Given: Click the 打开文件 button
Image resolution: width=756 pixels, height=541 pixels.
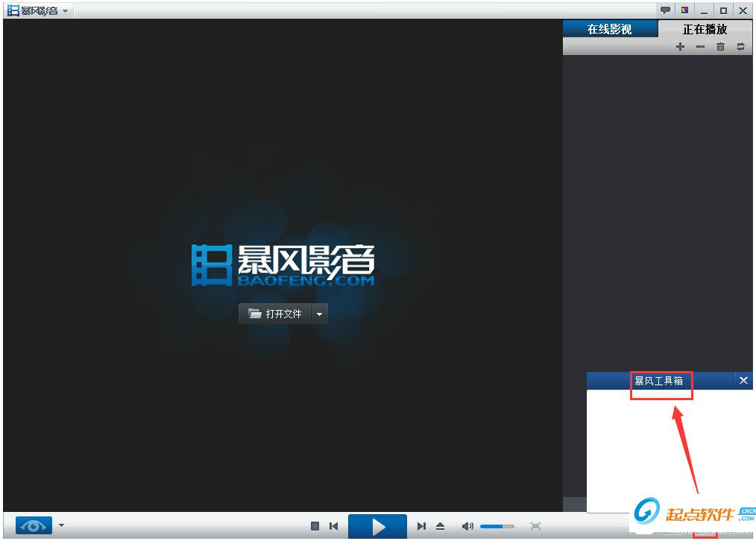Looking at the screenshot, I should tap(275, 314).
